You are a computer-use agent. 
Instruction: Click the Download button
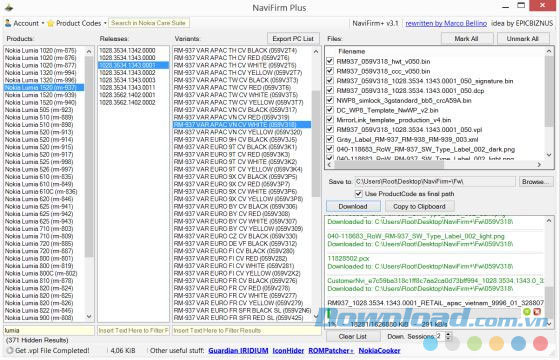tap(353, 206)
